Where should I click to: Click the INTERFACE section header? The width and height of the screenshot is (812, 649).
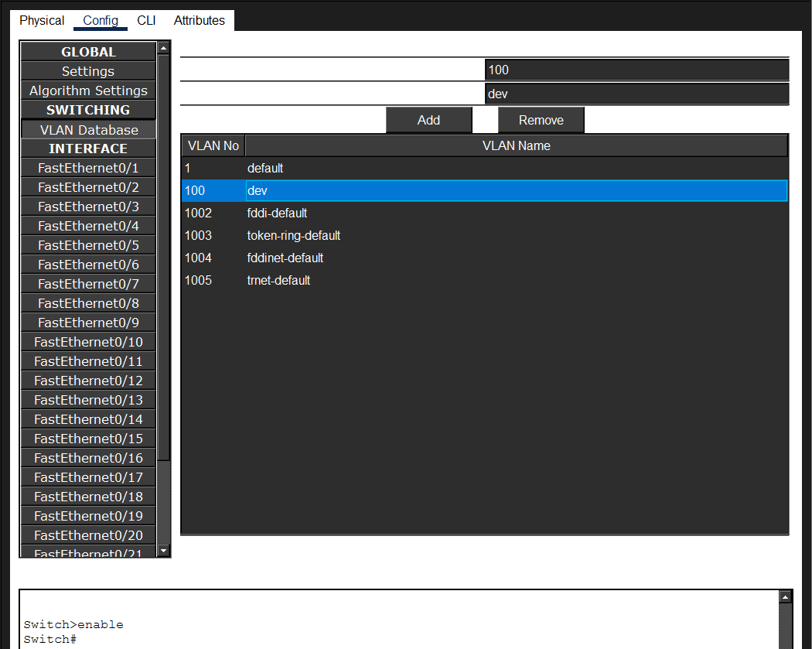[88, 149]
